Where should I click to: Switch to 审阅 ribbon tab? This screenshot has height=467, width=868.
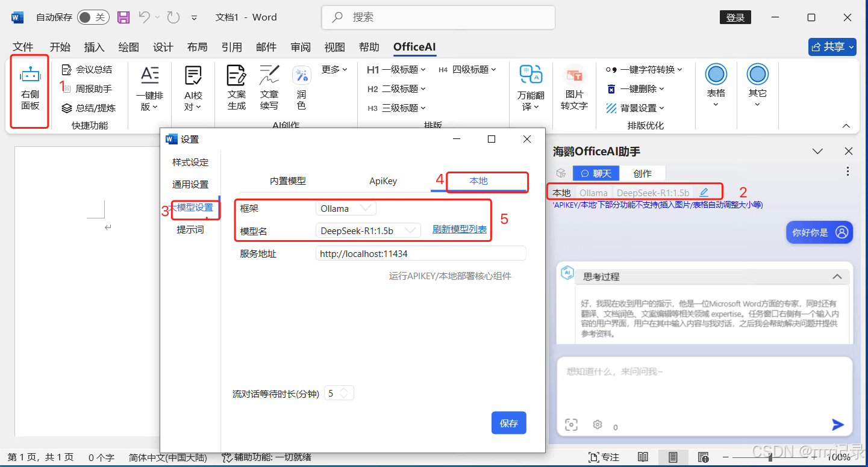click(301, 47)
